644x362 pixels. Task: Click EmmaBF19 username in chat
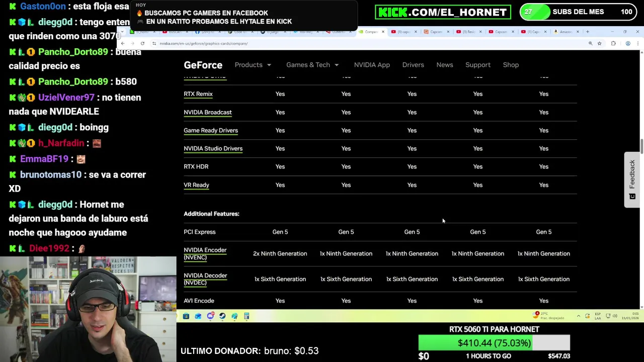pyautogui.click(x=44, y=159)
